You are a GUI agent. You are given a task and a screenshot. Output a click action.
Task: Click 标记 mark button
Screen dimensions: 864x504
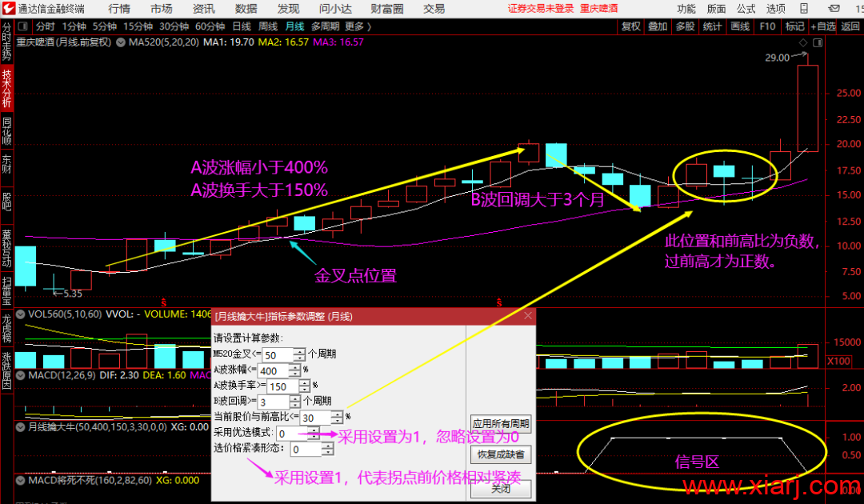(x=794, y=26)
